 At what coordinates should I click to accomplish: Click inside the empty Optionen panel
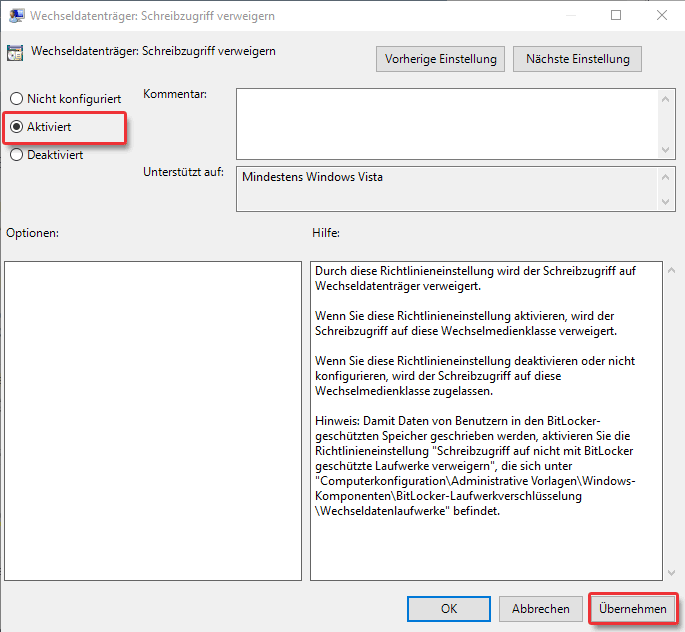tap(153, 420)
